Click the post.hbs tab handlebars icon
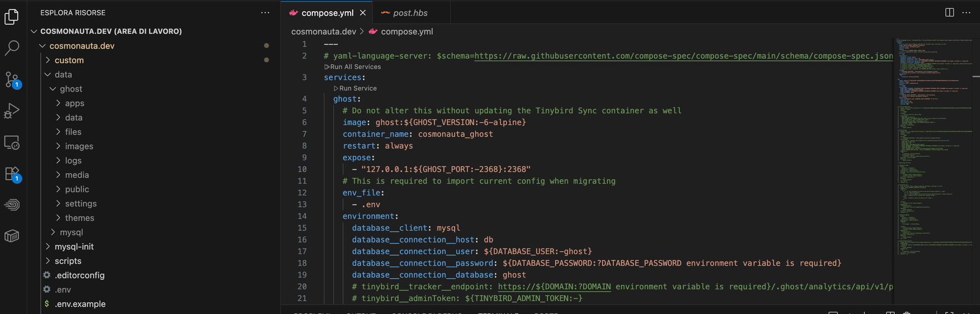The image size is (980, 314). [385, 13]
